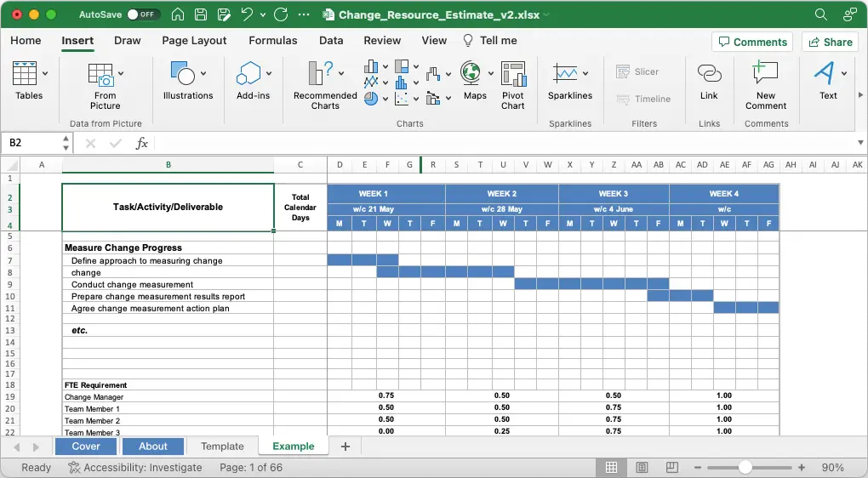
Task: Click the Share button
Action: point(831,42)
